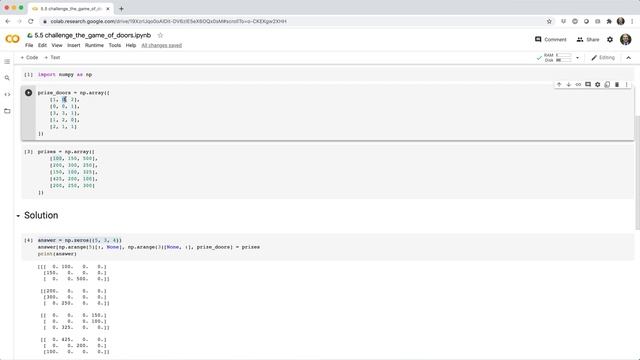This screenshot has height=360, width=640.
Task: Collapse the Solution section
Action: pyautogui.click(x=18, y=216)
